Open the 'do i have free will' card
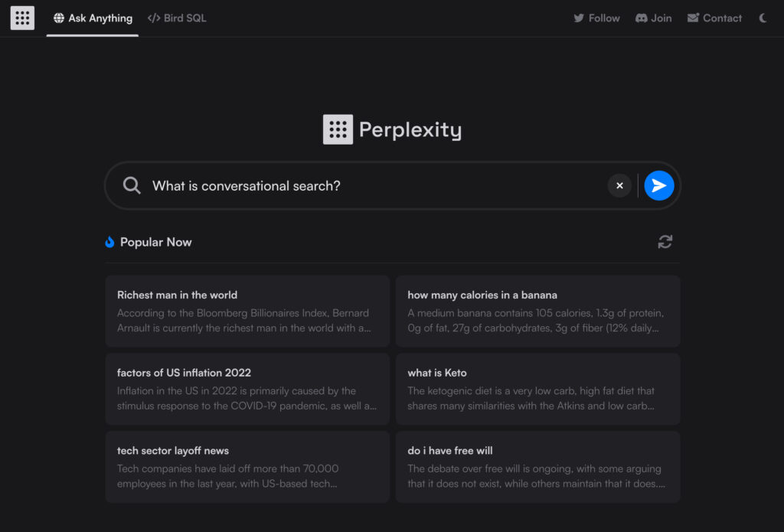This screenshot has height=532, width=784. 537,467
